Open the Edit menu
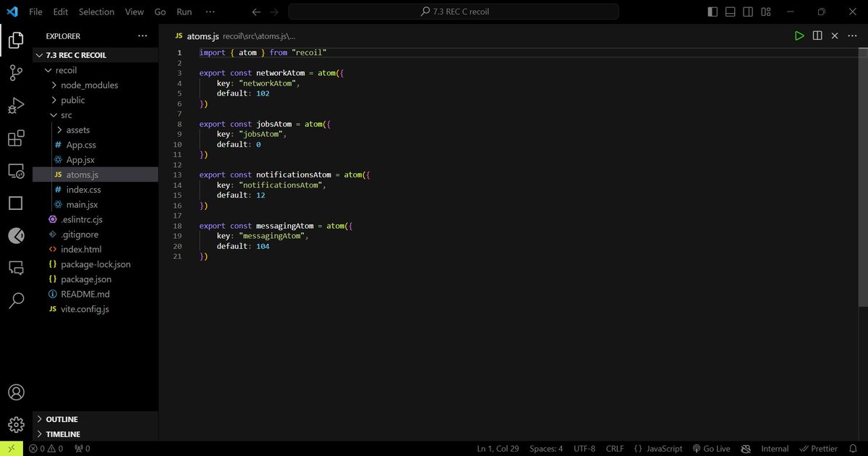Image resolution: width=868 pixels, height=456 pixels. click(x=61, y=12)
